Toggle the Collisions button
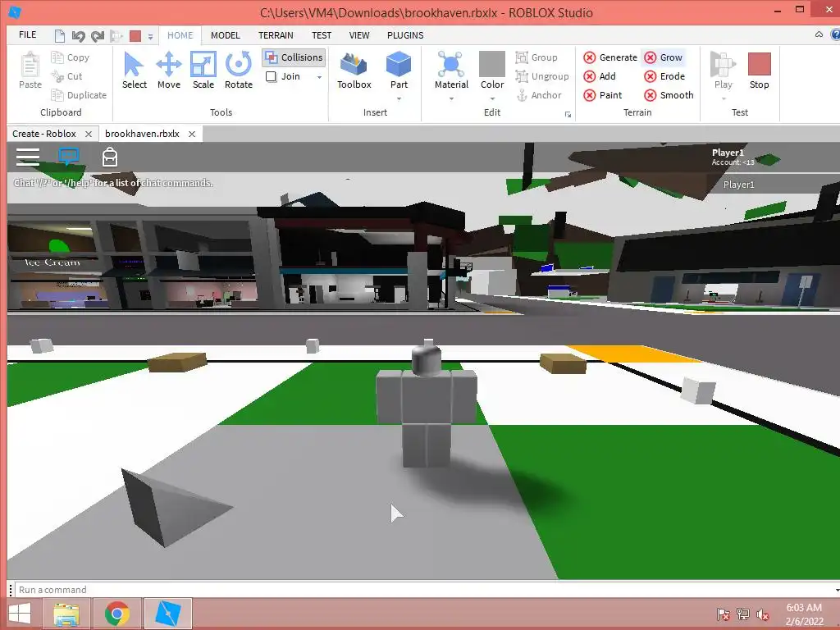Viewport: 840px width, 630px height. 294,57
